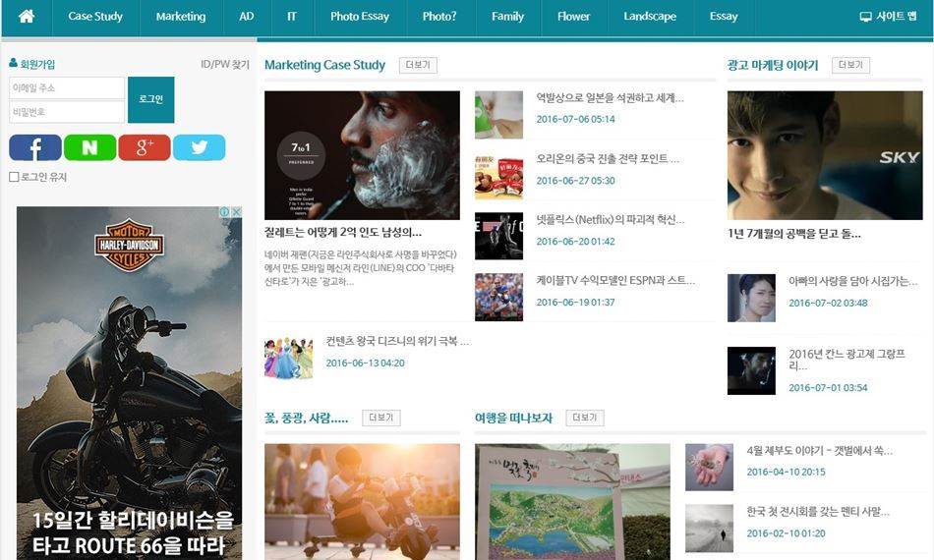The width and height of the screenshot is (934, 560).
Task: Open the AD menu item
Action: click(x=247, y=16)
